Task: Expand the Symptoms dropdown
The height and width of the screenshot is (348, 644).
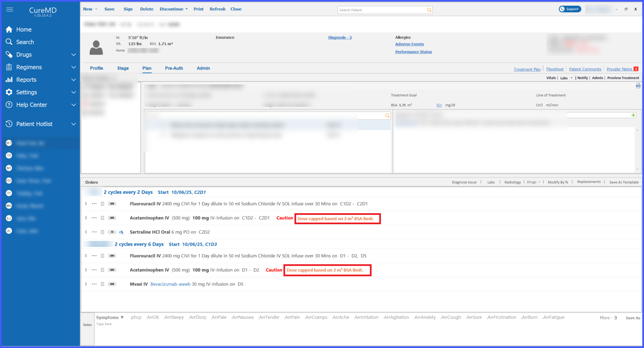Action: point(110,317)
